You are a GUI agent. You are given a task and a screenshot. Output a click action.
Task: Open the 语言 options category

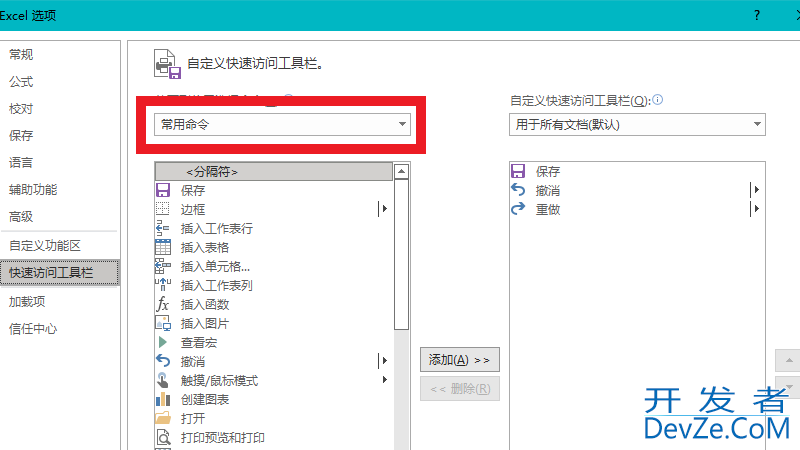click(x=21, y=162)
